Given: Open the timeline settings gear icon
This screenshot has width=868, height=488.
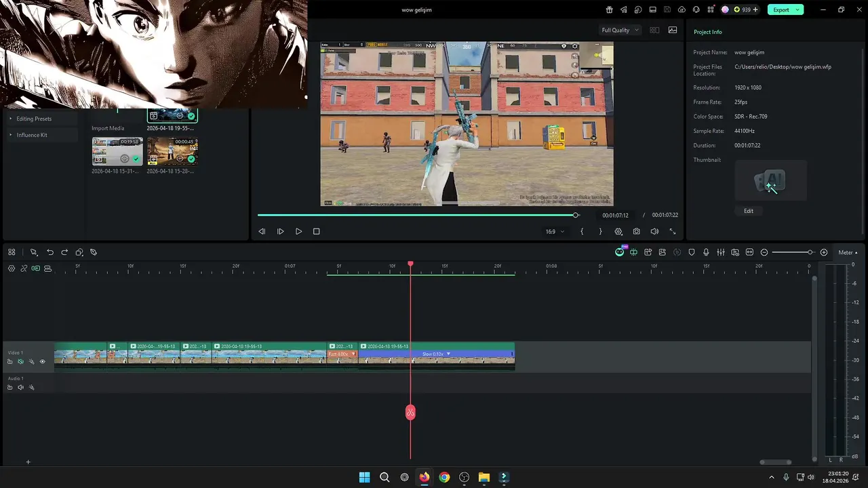Looking at the screenshot, I should coord(12,268).
